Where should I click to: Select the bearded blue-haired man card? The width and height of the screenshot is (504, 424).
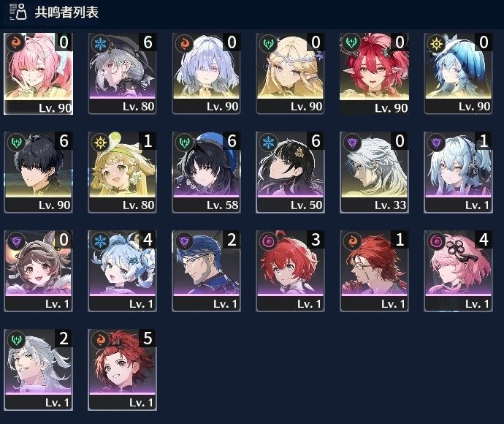pos(207,271)
